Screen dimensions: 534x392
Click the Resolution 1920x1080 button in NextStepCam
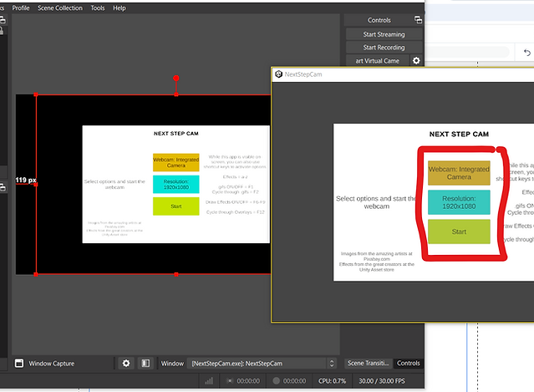(x=459, y=202)
